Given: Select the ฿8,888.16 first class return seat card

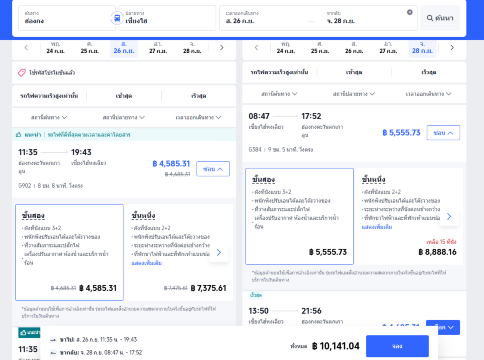Looking at the screenshot, I should coord(410,216).
